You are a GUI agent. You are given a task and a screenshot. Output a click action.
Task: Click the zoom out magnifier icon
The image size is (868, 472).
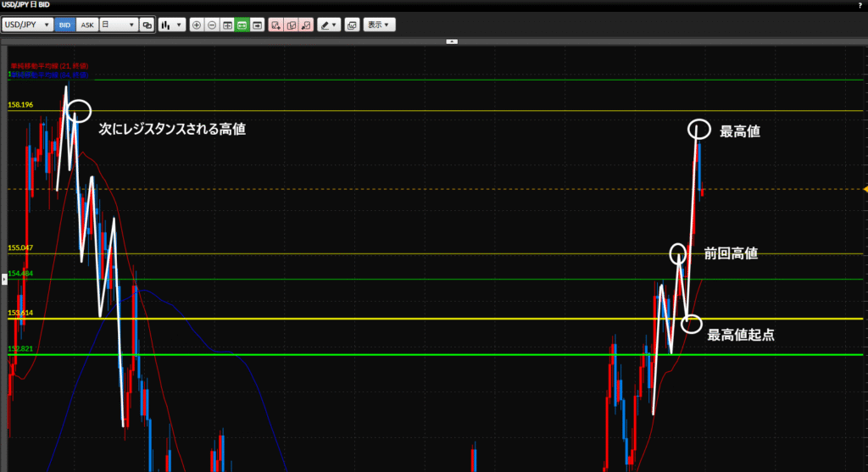[212, 25]
